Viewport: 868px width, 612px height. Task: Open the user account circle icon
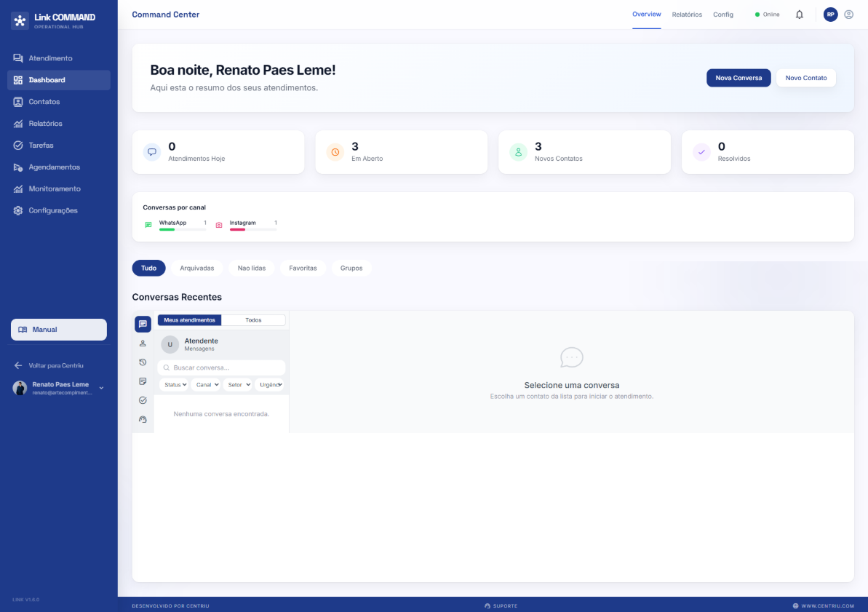[848, 15]
